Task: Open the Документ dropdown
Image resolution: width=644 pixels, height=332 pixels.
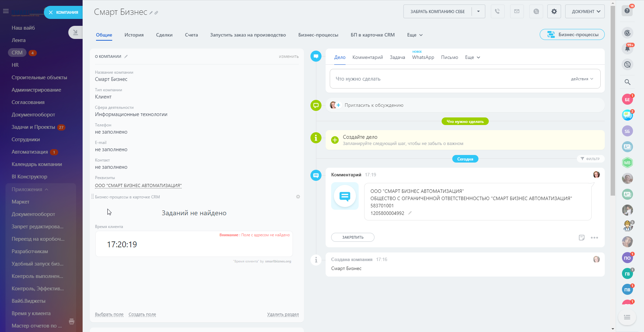Action: click(585, 11)
